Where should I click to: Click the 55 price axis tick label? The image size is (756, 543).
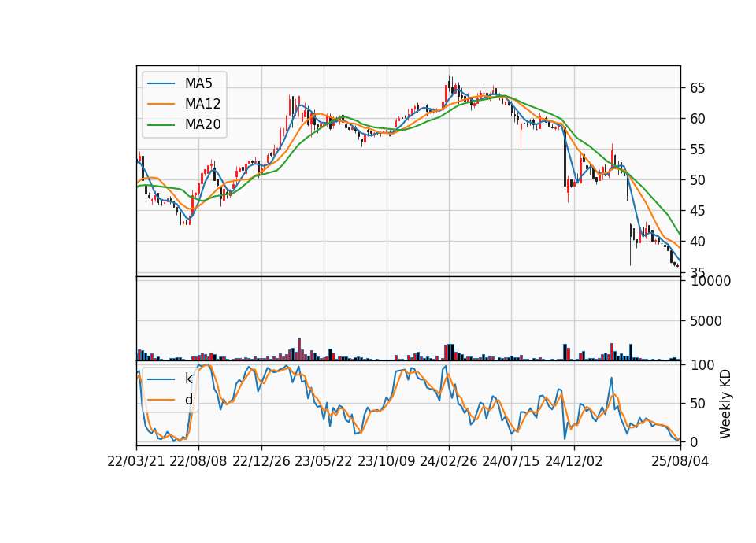tap(697, 150)
